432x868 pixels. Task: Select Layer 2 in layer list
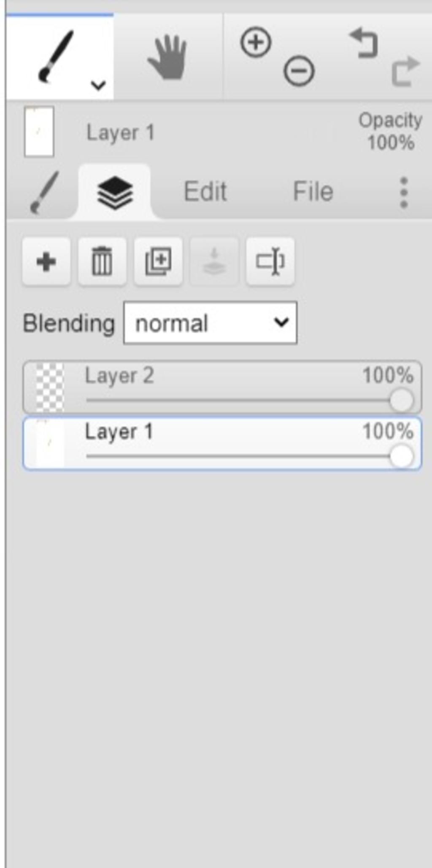pos(222,387)
